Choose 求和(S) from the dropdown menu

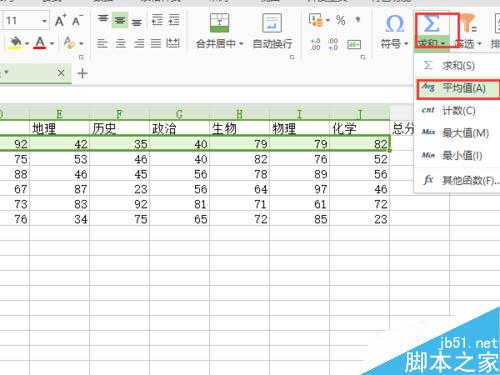(457, 65)
